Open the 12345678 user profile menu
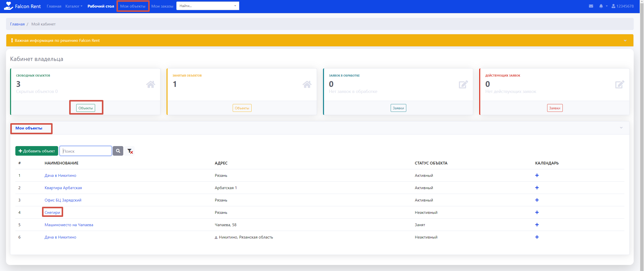 pos(622,6)
